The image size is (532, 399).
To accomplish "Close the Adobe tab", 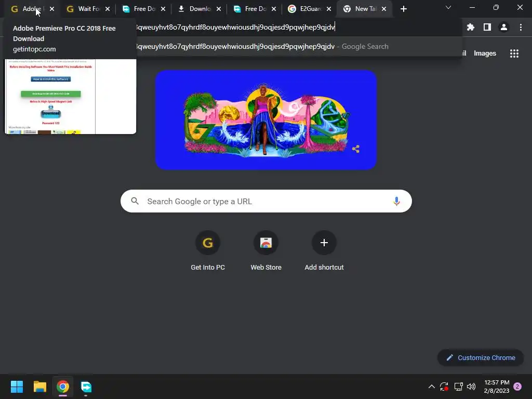I will 52,9.
